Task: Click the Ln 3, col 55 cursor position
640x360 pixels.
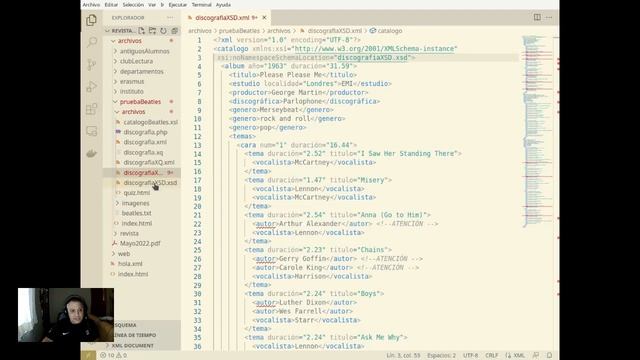Action: [x=403, y=356]
